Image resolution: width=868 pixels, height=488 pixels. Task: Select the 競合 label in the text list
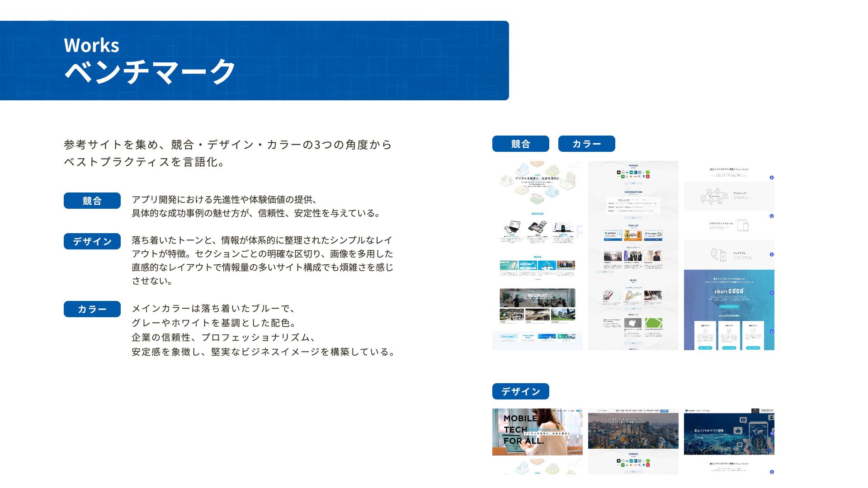pyautogui.click(x=92, y=201)
